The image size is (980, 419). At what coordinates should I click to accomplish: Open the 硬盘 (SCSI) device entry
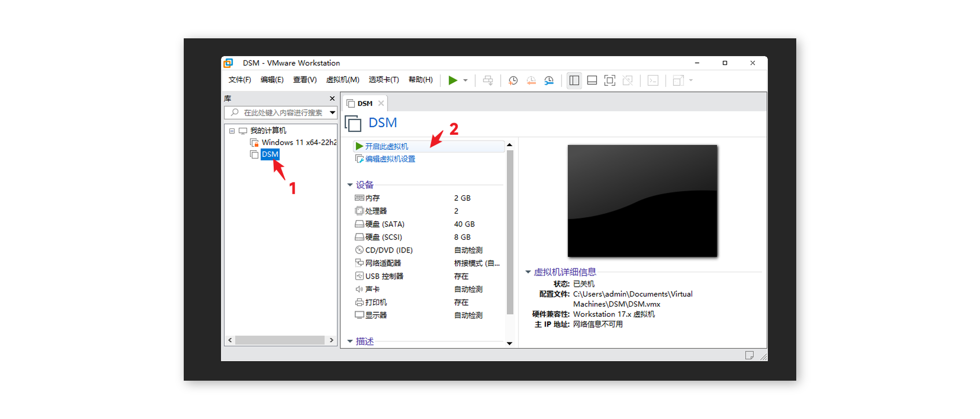click(384, 237)
